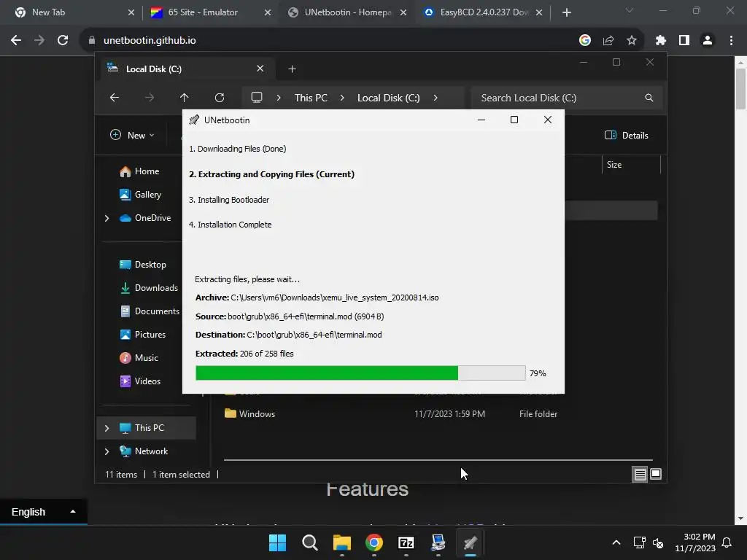Toggle the Details pane button
This screenshot has width=747, height=560.
pyautogui.click(x=627, y=136)
